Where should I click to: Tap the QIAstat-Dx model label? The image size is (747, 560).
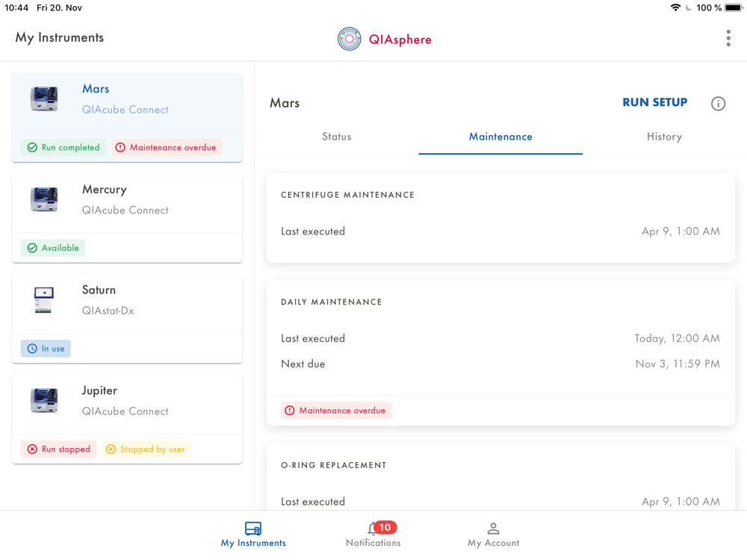coord(108,311)
